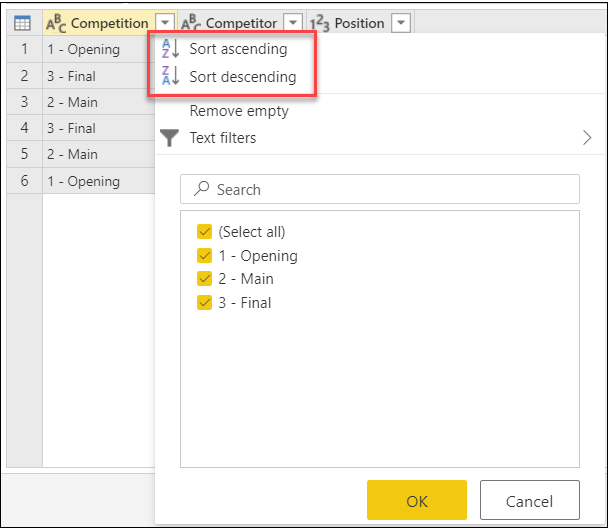Image resolution: width=608 pixels, height=530 pixels.
Task: Uncheck the 1 - Opening checkbox
Action: tap(204, 256)
